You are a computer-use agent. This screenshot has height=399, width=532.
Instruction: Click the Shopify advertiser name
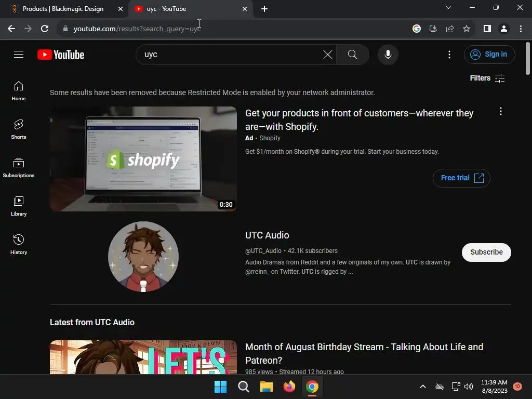coord(270,138)
